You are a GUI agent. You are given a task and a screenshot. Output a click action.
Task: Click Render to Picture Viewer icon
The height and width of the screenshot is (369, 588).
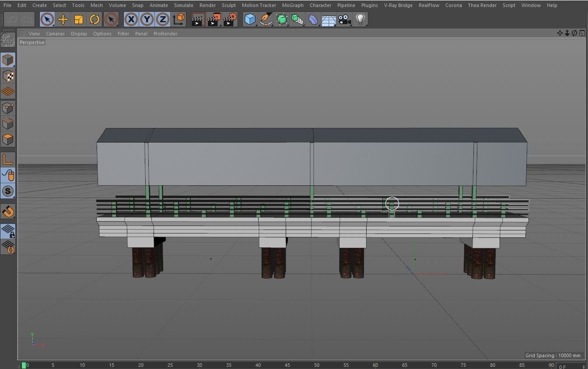214,19
